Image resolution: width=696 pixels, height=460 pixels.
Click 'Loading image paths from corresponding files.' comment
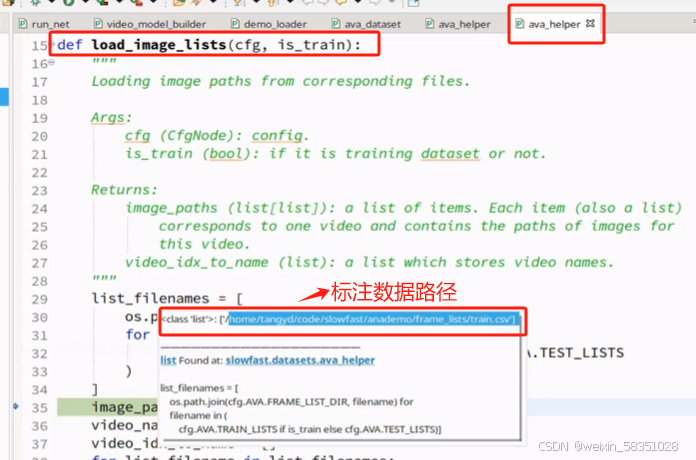(x=280, y=81)
